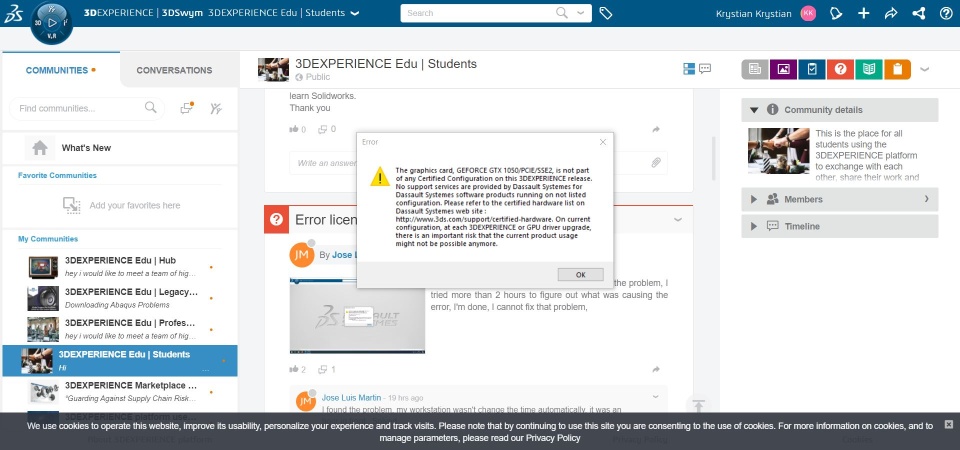Image resolution: width=960 pixels, height=450 pixels.
Task: Share the Error license post
Action: (x=656, y=369)
